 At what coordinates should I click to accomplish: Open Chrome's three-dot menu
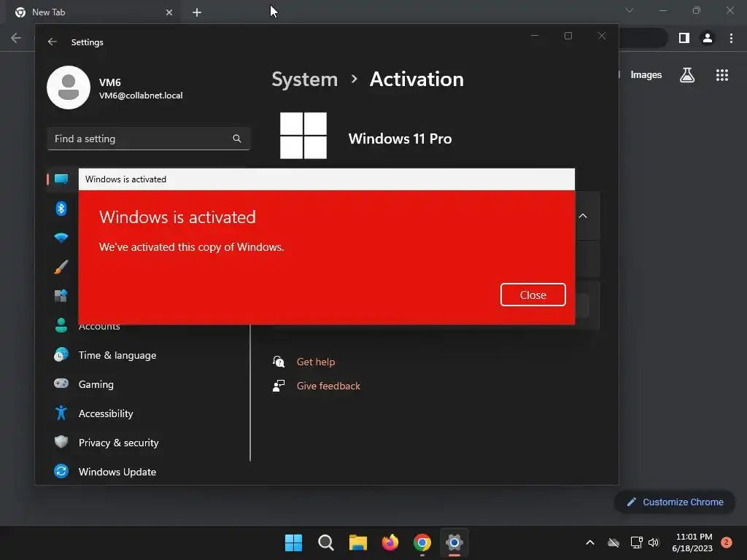(x=731, y=38)
